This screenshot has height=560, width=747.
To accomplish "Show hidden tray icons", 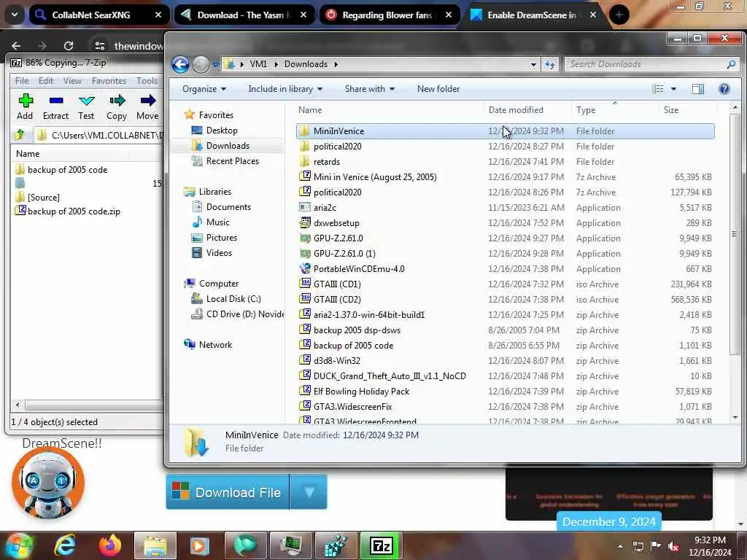I will click(620, 546).
